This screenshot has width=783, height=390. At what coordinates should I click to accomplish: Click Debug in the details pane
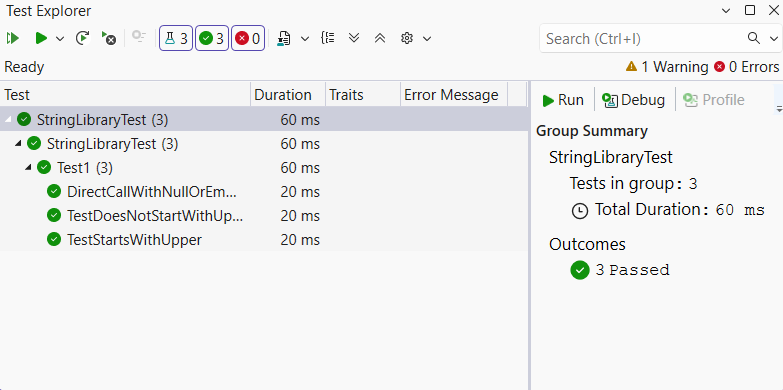633,100
